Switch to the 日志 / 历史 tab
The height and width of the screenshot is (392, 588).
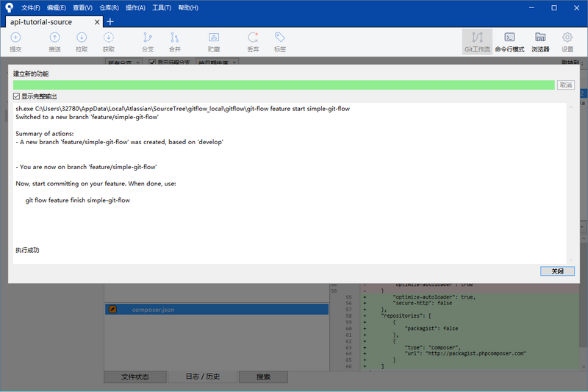point(203,377)
